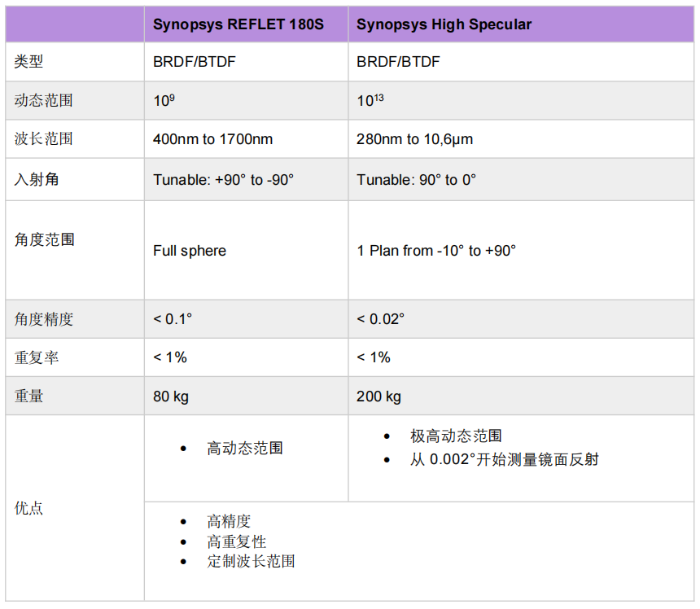Click the Synopsys REFLET 180S column header
Screen dimensions: 700x609
(x=238, y=24)
